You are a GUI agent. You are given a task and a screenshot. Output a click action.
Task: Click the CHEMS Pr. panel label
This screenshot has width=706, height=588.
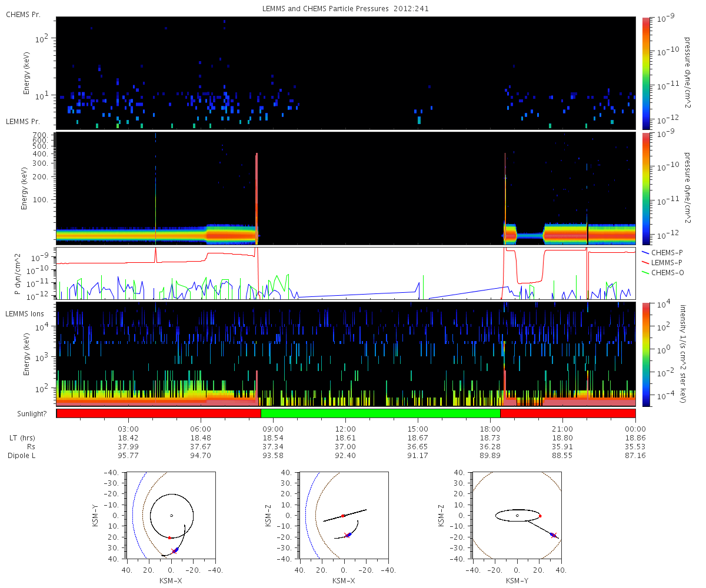[23, 14]
